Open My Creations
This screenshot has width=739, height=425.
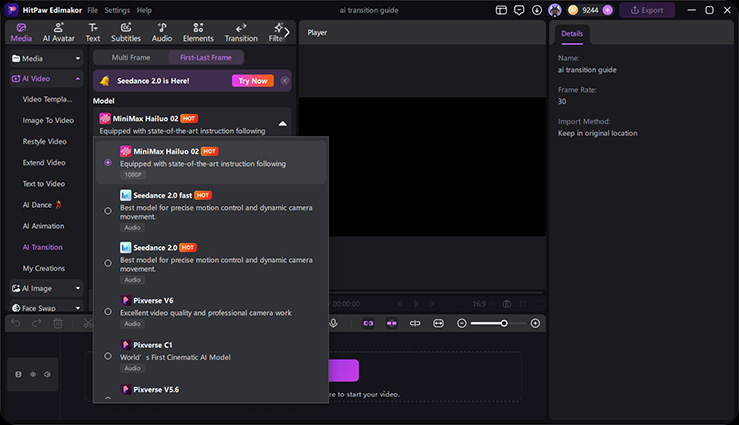(44, 269)
